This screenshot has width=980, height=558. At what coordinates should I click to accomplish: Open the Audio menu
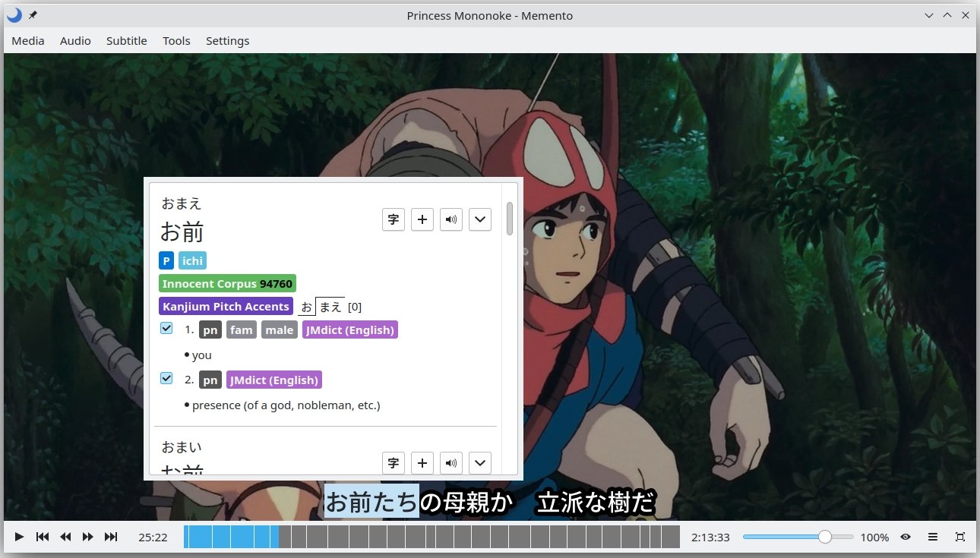tap(75, 41)
